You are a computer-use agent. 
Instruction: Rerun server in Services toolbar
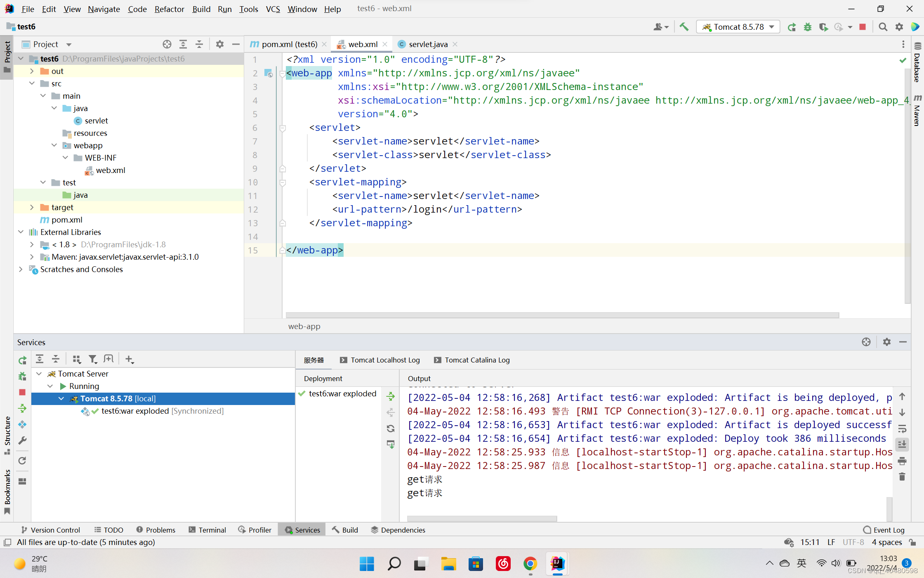22,360
